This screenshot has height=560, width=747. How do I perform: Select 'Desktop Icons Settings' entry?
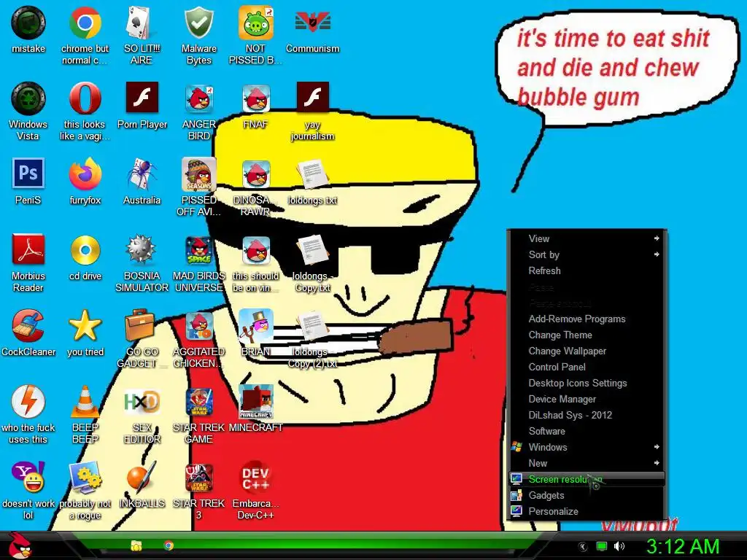[587, 384]
